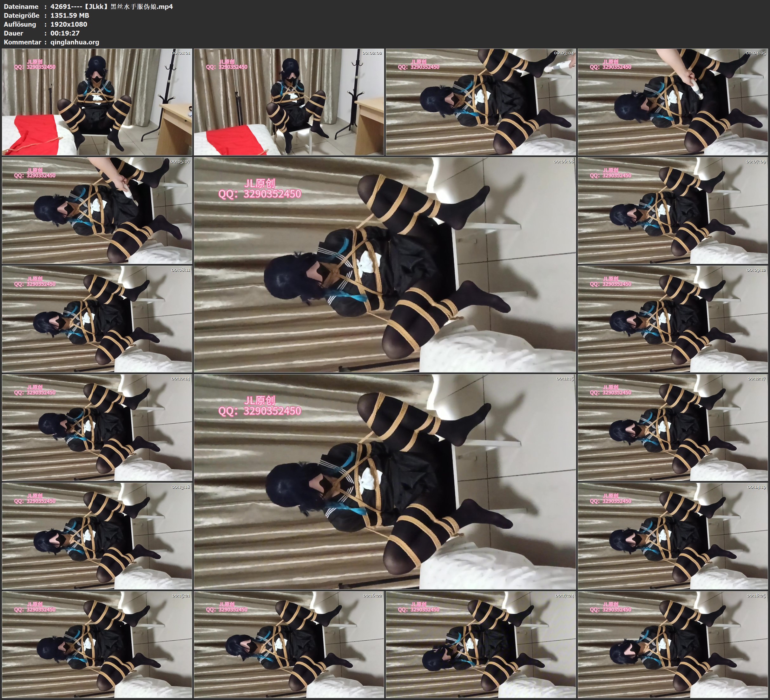Click the frame stamped 00:04:05

(673, 102)
